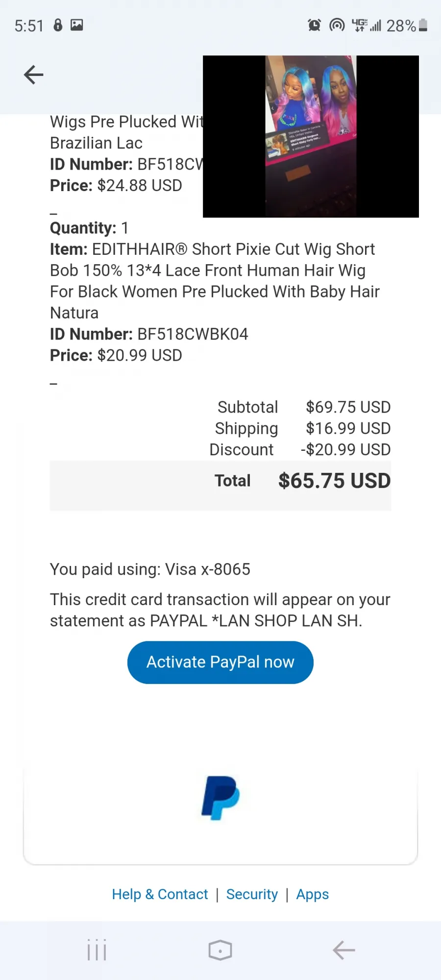441x980 pixels.
Task: Tap the Activate PayPal now button
Action: pyautogui.click(x=220, y=662)
